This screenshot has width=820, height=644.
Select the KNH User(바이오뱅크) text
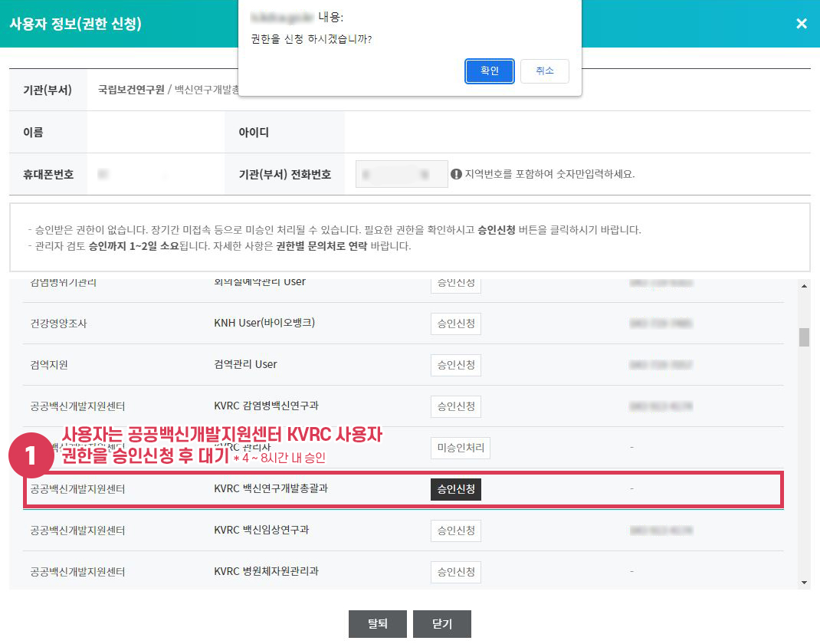[x=264, y=323]
